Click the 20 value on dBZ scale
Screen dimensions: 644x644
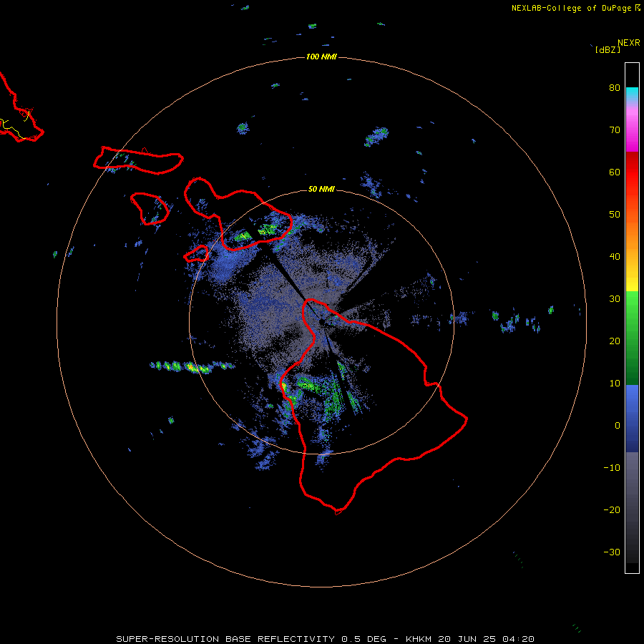(x=615, y=341)
